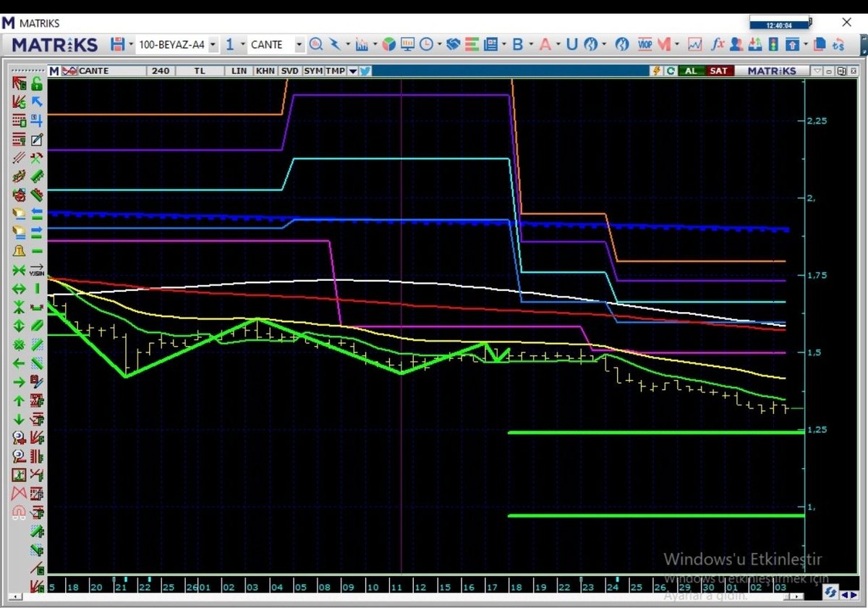Expand the arrow next to the number 1

pos(242,45)
